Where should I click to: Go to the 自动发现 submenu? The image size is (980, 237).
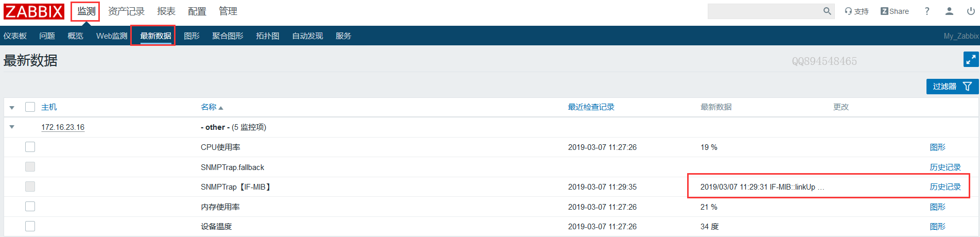click(x=307, y=36)
